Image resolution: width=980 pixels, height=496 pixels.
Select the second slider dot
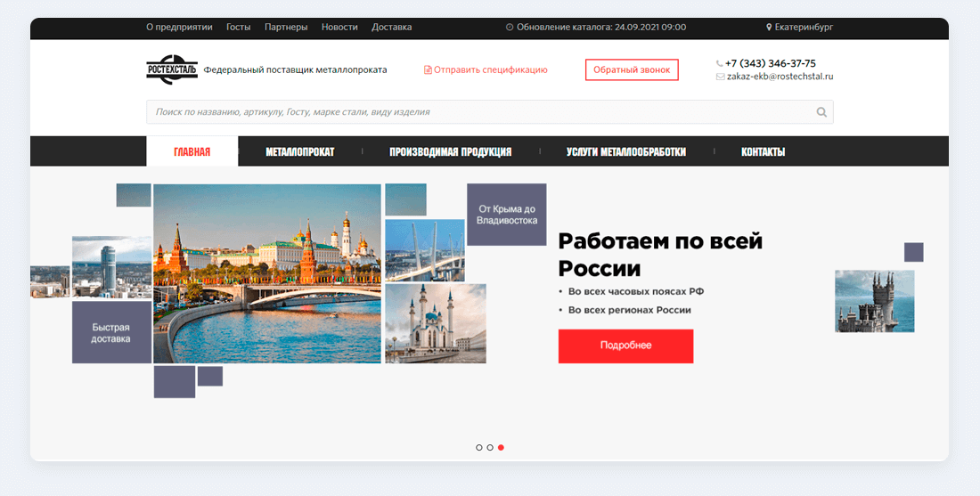click(490, 447)
